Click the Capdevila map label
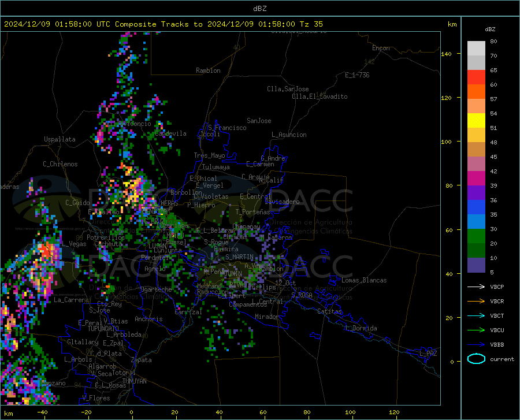Viewport: 520px width, 420px height. point(171,133)
